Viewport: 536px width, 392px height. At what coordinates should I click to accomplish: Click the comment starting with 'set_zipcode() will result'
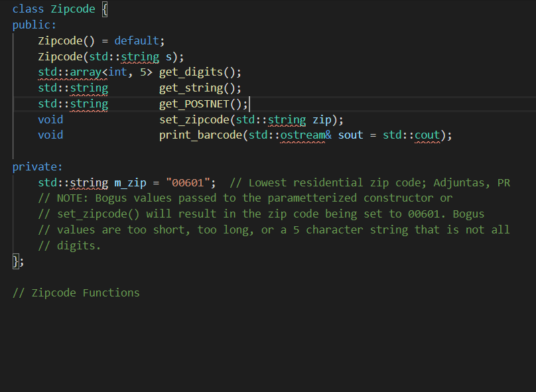pos(261,214)
